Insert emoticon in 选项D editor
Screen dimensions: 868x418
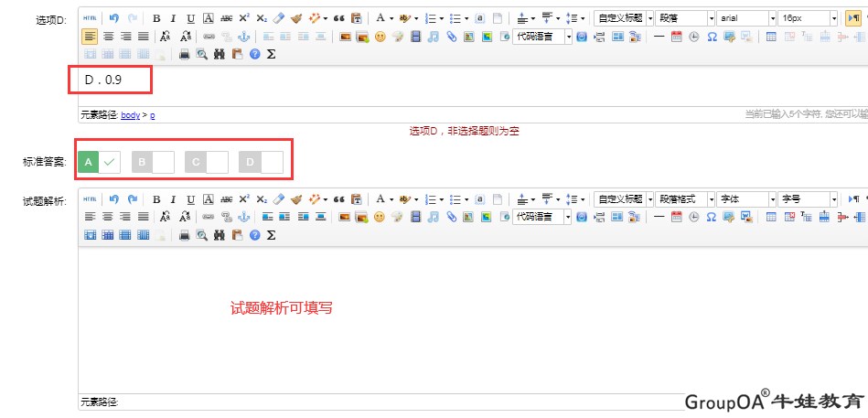click(380, 38)
